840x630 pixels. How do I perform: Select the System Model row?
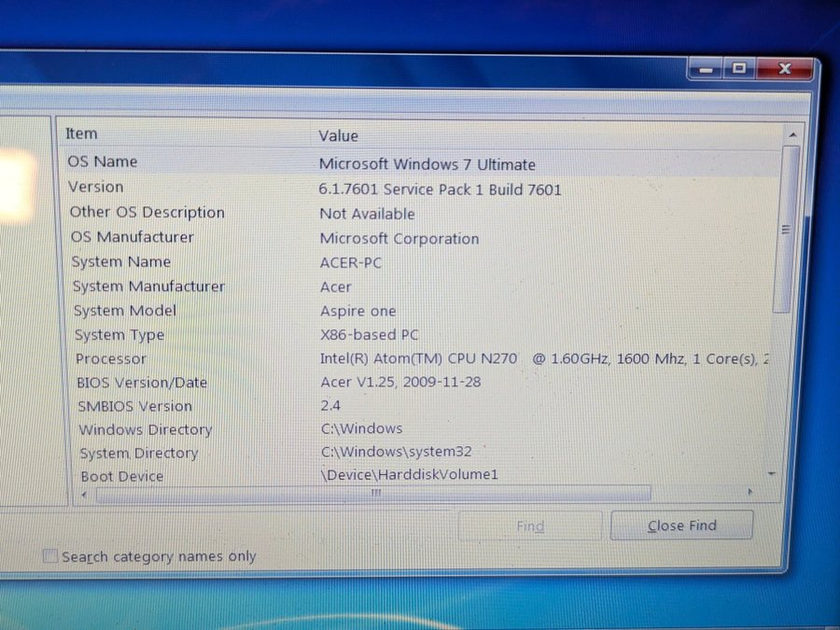(x=125, y=311)
